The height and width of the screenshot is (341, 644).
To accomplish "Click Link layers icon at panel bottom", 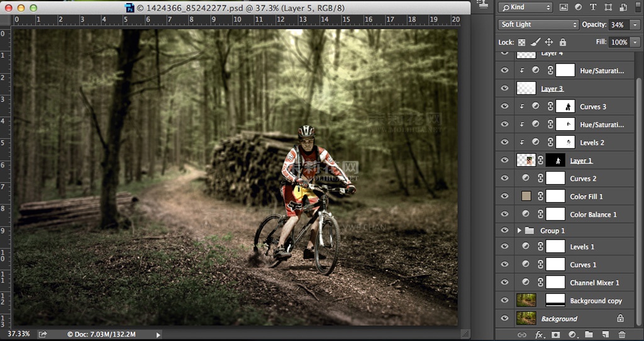I will [521, 335].
